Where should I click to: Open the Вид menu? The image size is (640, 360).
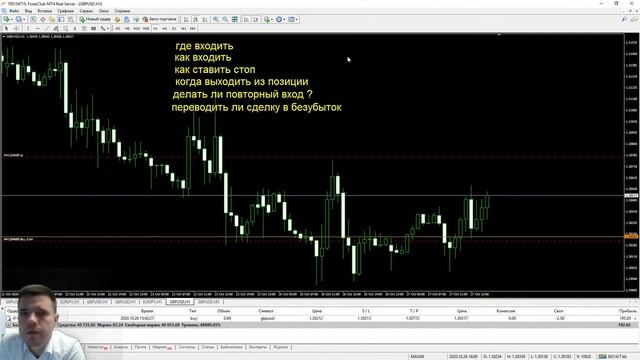coord(28,11)
